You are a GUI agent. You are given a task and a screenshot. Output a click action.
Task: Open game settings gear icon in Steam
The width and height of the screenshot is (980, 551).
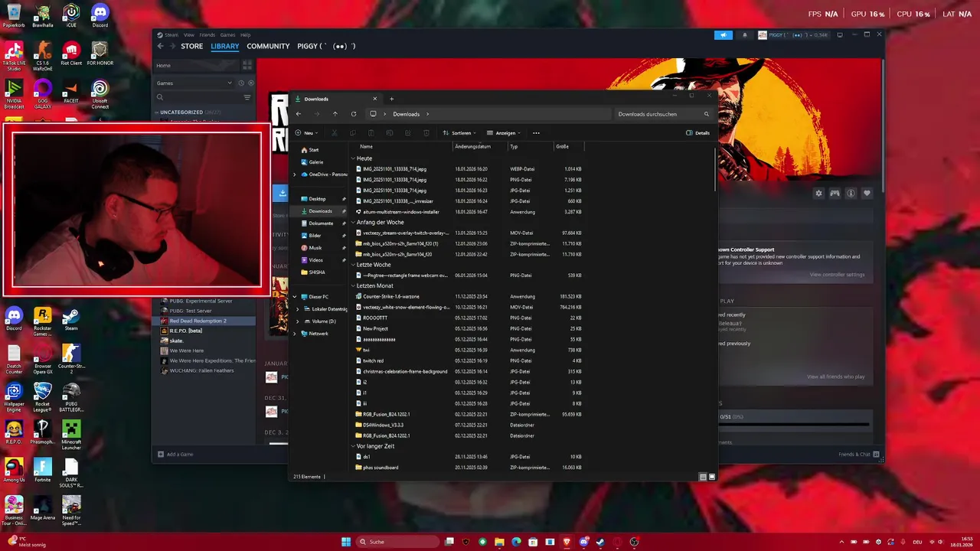[818, 194]
